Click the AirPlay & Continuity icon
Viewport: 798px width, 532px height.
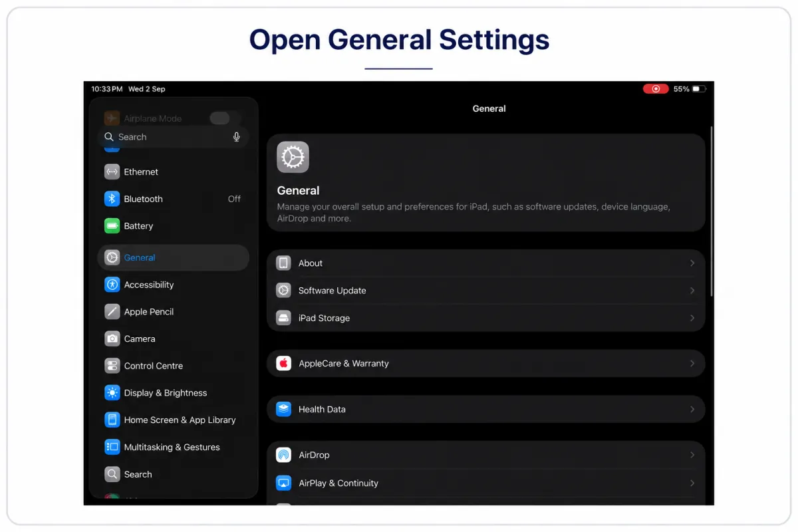coord(284,483)
